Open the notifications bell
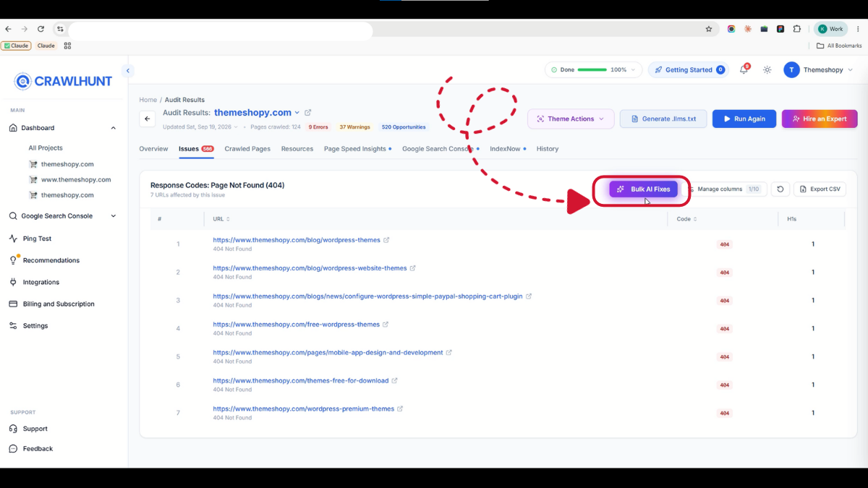Screen dimensions: 868x488 pyautogui.click(x=744, y=70)
